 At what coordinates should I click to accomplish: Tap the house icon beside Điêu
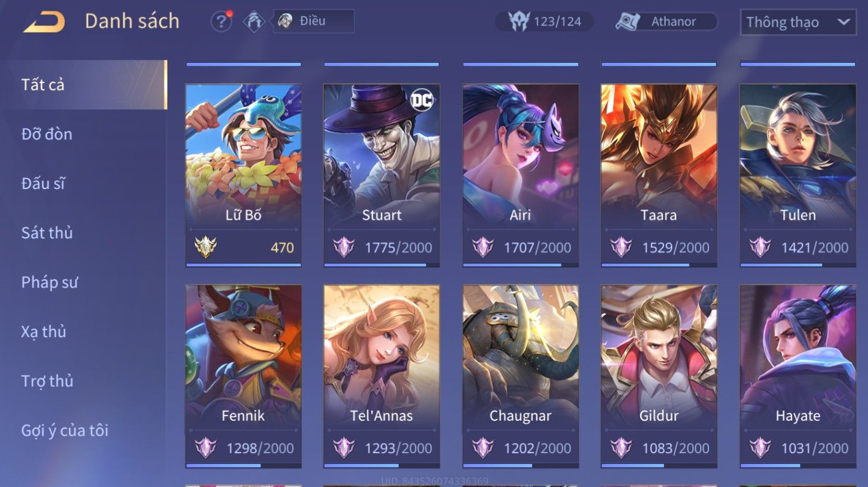pyautogui.click(x=254, y=22)
